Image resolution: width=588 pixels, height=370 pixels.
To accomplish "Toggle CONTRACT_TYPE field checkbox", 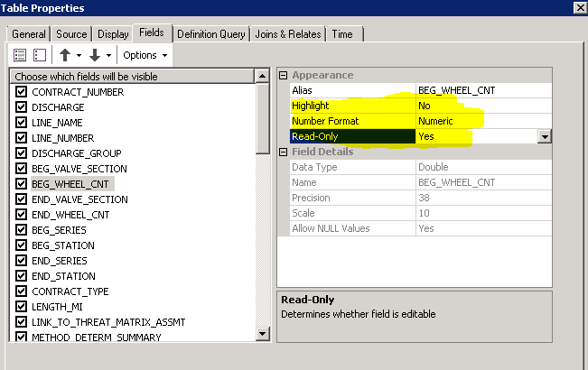I will coord(22,291).
